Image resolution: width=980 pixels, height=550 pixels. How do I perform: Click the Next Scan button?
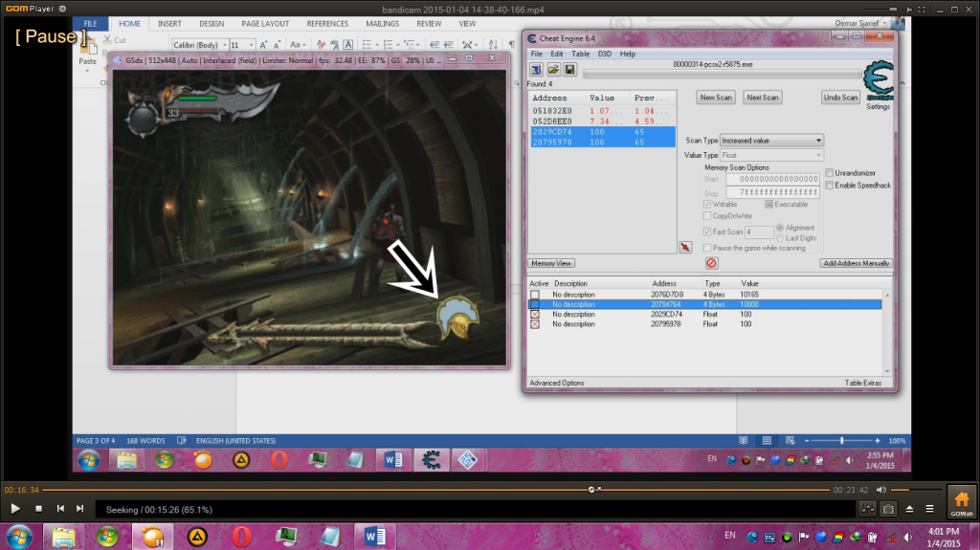pos(763,98)
